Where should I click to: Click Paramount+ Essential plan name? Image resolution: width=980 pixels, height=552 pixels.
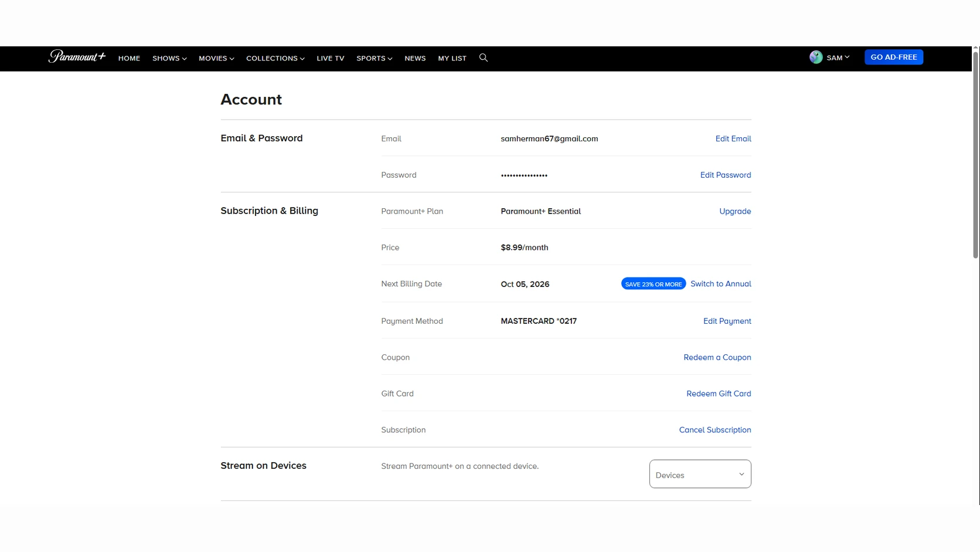pos(540,211)
